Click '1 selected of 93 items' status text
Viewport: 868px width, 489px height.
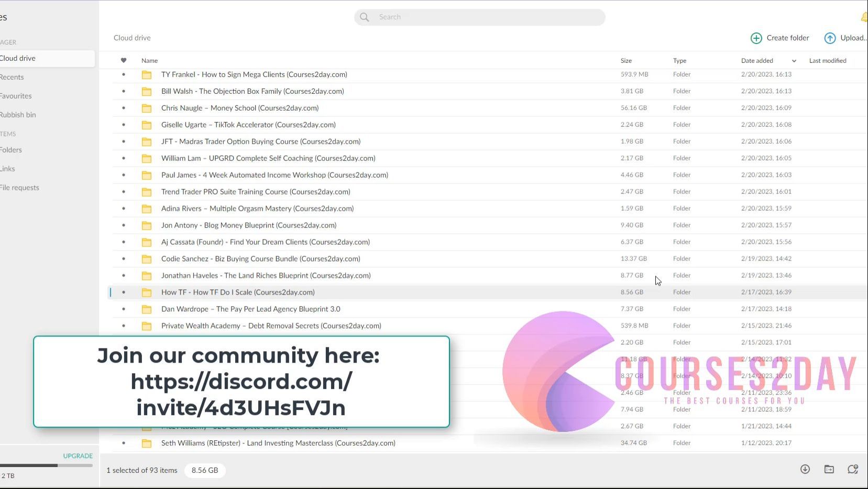[142, 470]
